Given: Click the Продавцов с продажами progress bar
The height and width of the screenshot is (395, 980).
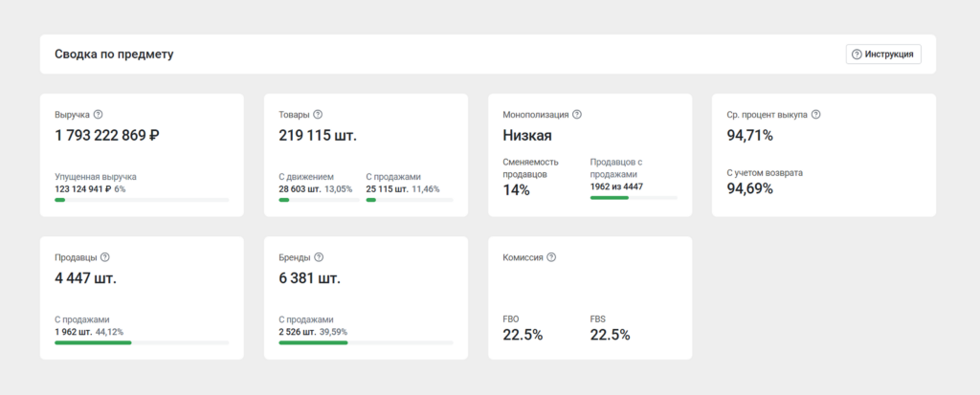Looking at the screenshot, I should [x=634, y=198].
